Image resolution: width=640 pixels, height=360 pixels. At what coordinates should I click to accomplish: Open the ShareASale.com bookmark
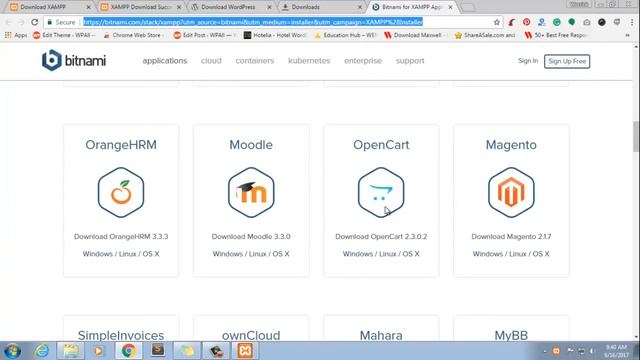pyautogui.click(x=485, y=36)
